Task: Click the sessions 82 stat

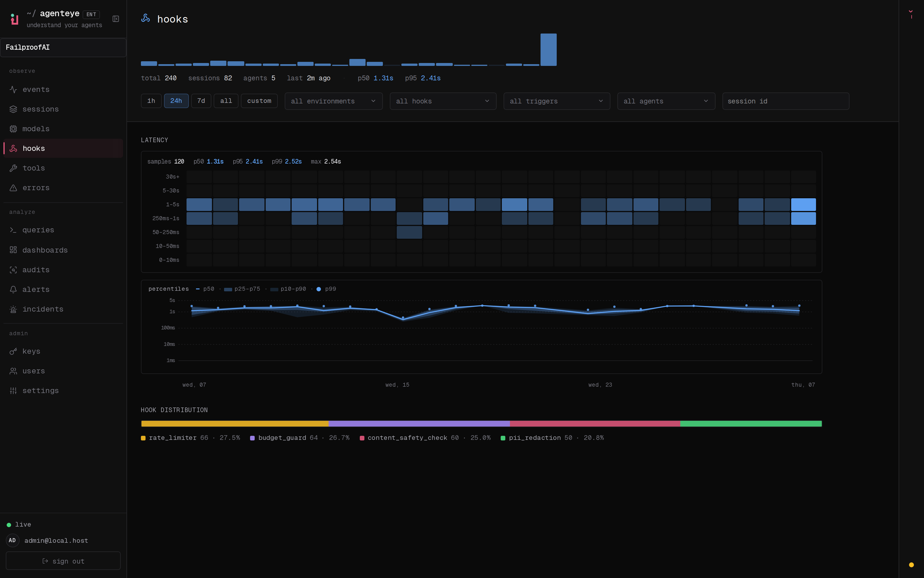Action: [210, 78]
